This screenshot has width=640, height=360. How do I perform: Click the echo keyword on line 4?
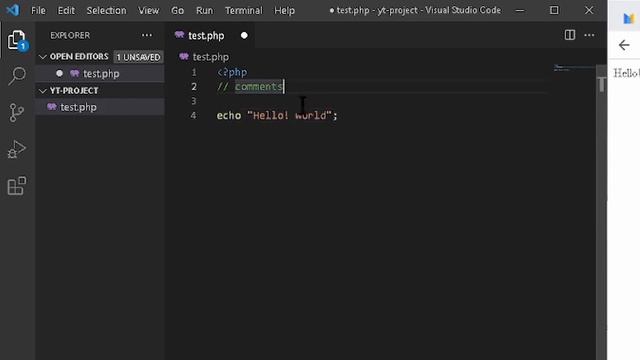point(229,116)
